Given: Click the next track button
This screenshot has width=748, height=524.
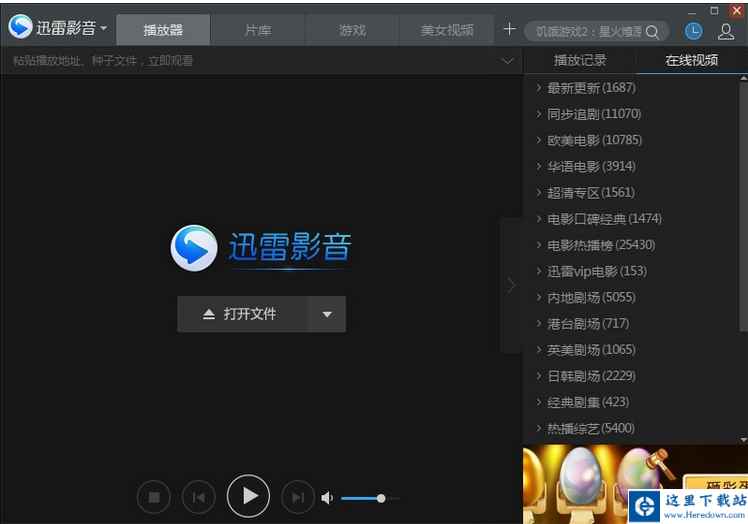Looking at the screenshot, I should (298, 497).
